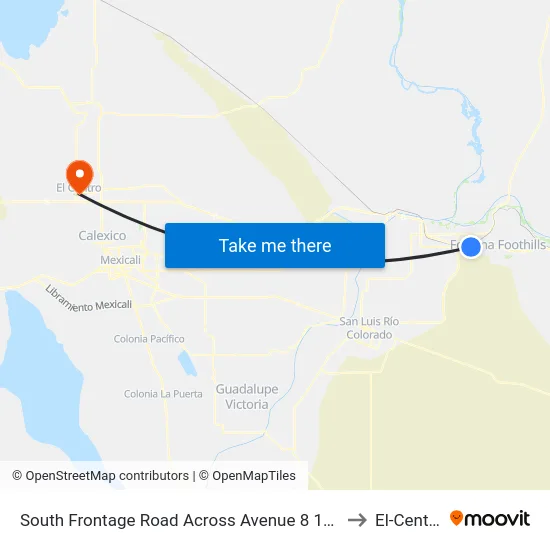Click the route line near the blue dot

[x=422, y=256]
